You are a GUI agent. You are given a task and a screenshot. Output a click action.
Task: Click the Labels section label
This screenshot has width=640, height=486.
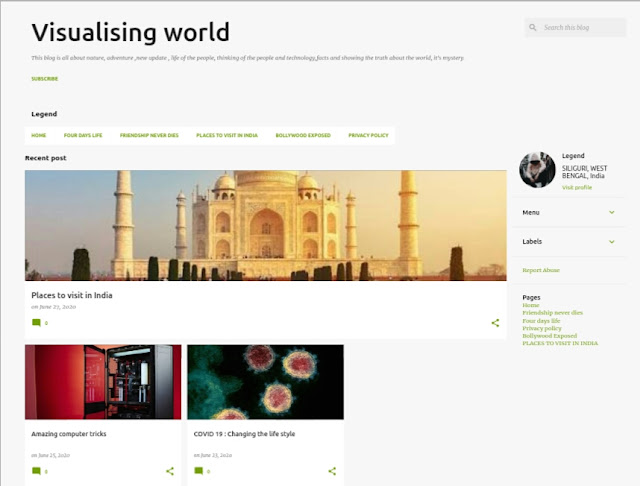point(532,242)
